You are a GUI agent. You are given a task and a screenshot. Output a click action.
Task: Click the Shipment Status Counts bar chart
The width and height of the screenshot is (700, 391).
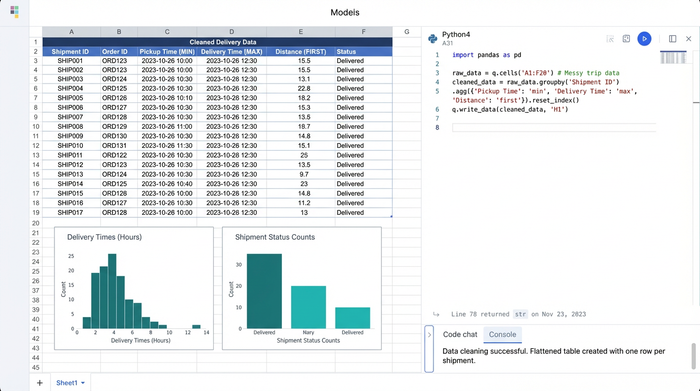[x=302, y=288]
